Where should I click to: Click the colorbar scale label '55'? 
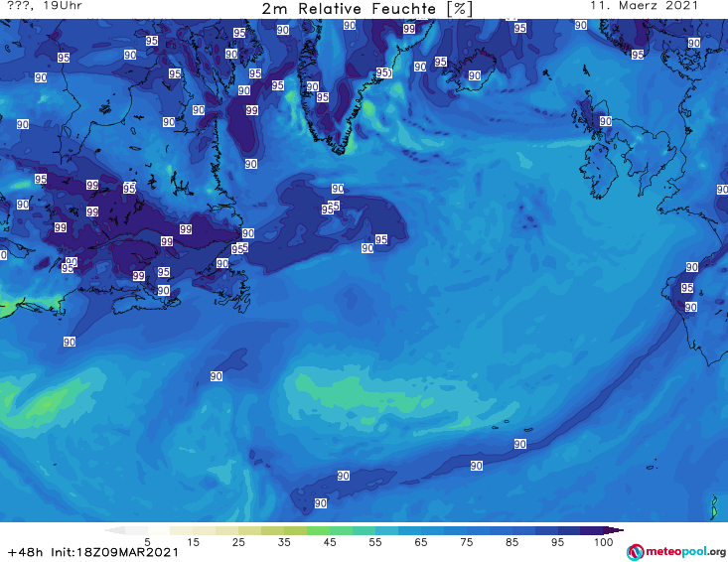[374, 542]
